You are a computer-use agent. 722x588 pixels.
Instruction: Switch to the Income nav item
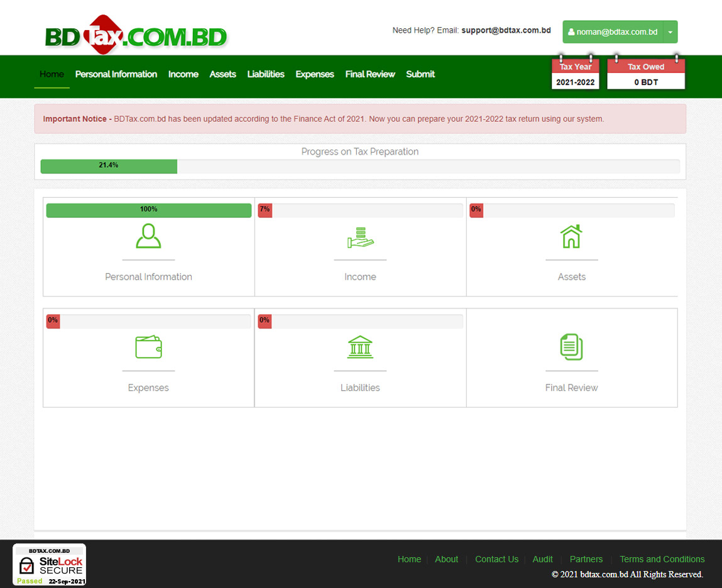(183, 74)
